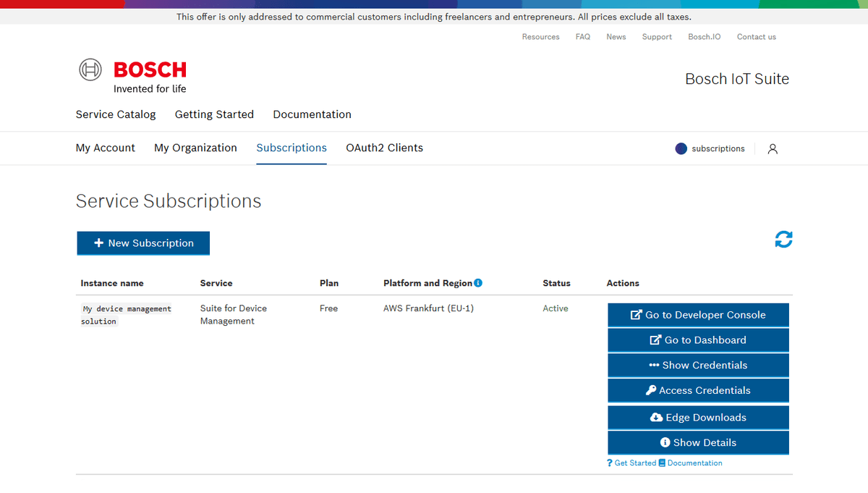
Task: Open the Documentation menu item
Action: click(x=312, y=114)
